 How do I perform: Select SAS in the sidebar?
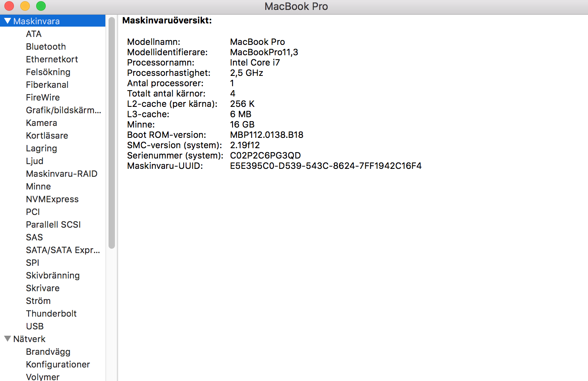[x=35, y=237]
